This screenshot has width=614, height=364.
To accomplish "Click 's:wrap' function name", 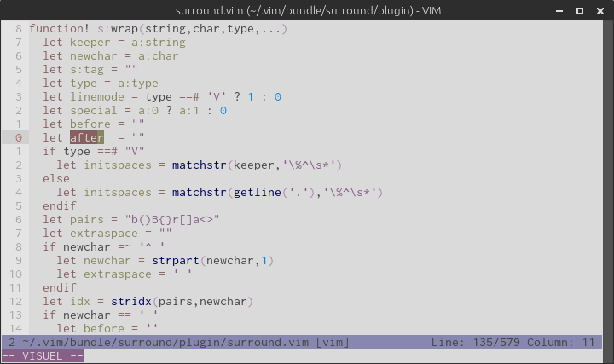I will point(118,29).
